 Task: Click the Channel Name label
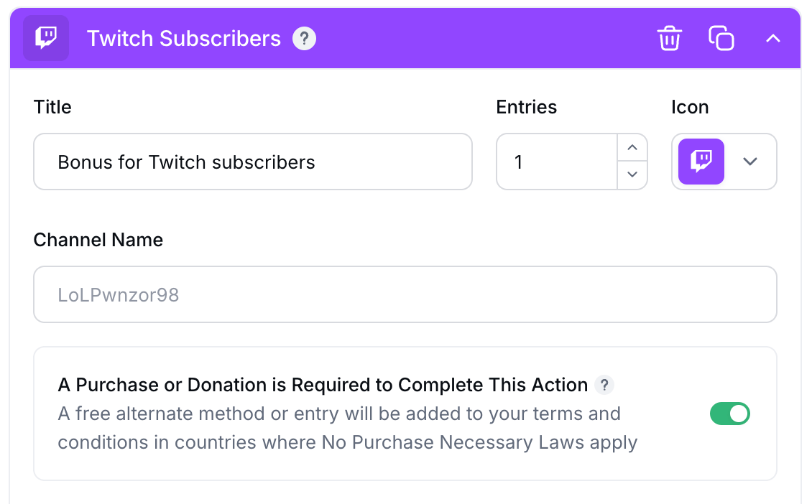[x=98, y=240]
